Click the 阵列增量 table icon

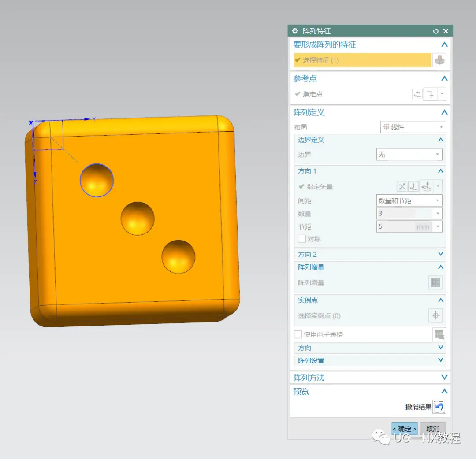(435, 282)
